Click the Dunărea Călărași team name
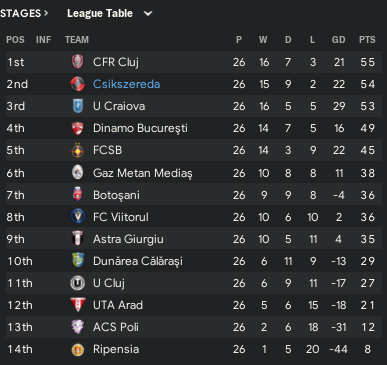Screen dimensions: 387x365 [x=138, y=261]
